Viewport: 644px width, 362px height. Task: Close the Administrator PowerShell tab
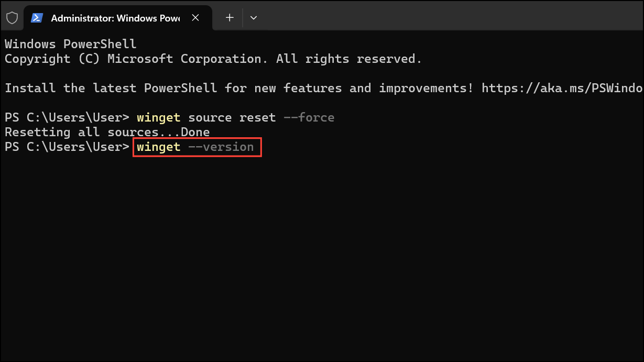tap(195, 17)
